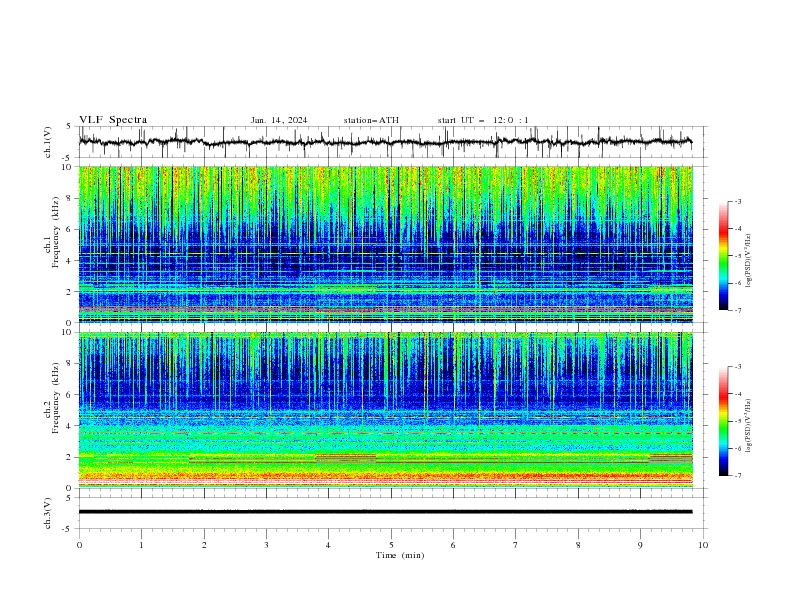Image resolution: width=792 pixels, height=612 pixels.
Task: Click the ch.2 PSD color scale bar
Action: [723, 421]
